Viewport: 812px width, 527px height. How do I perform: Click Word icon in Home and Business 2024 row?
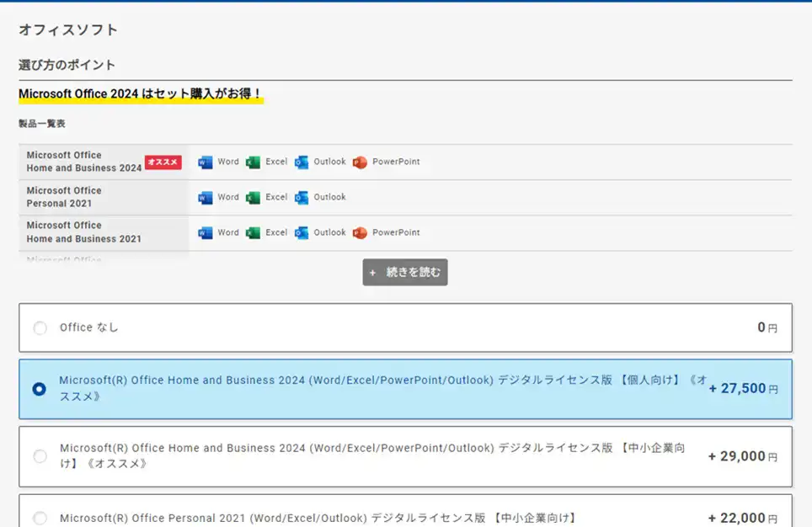(205, 162)
